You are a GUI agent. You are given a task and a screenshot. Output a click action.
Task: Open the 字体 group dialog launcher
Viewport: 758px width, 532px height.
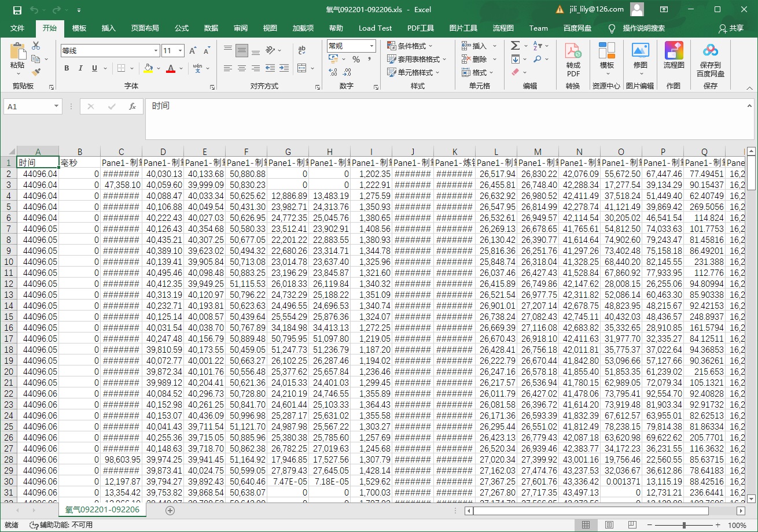pyautogui.click(x=212, y=87)
